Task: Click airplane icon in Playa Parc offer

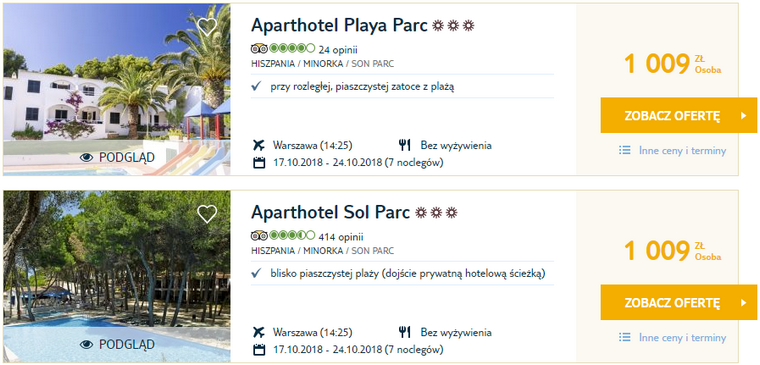Action: (259, 145)
